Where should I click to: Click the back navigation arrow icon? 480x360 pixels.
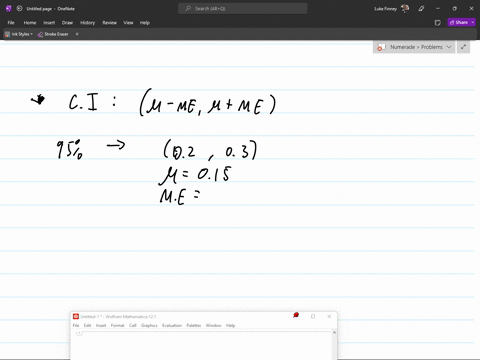pyautogui.click(x=19, y=9)
